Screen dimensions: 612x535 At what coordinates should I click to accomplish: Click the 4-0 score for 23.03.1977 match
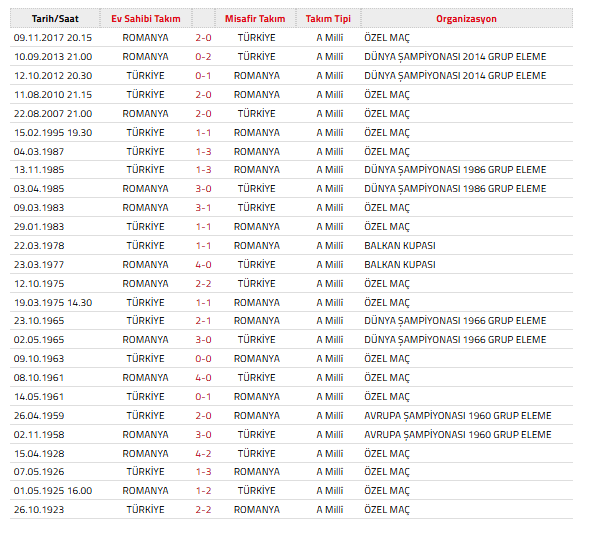203,265
